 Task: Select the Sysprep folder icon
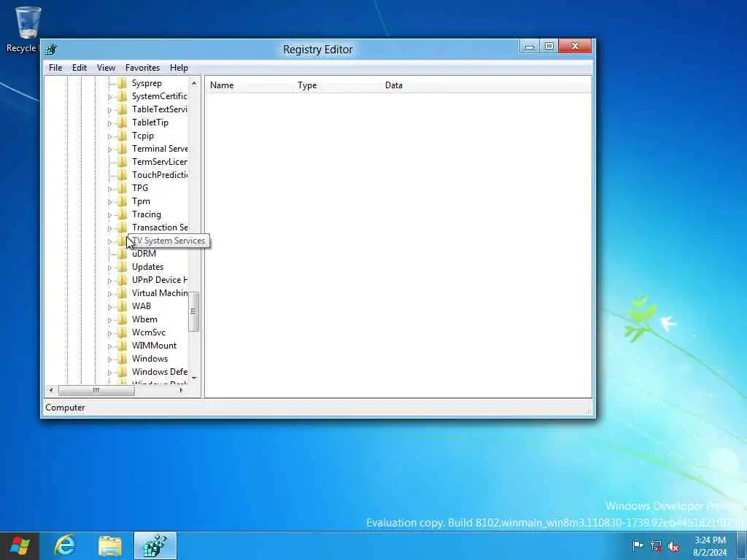[123, 83]
